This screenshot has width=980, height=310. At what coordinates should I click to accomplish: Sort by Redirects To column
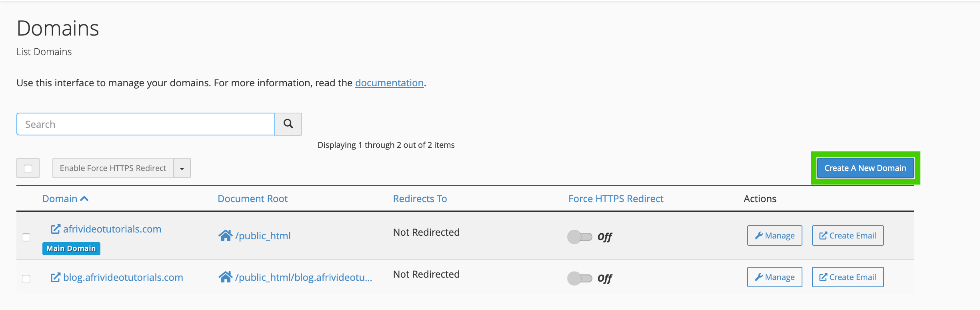point(420,199)
